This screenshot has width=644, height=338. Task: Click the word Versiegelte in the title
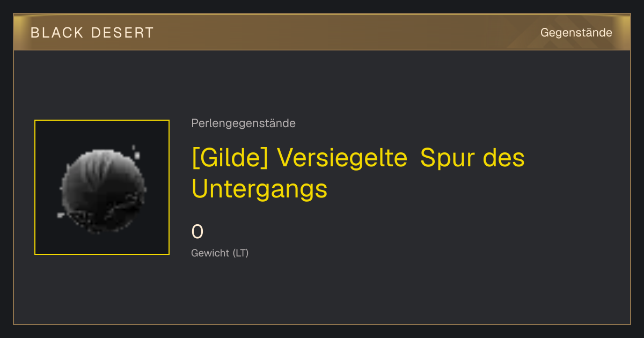343,158
